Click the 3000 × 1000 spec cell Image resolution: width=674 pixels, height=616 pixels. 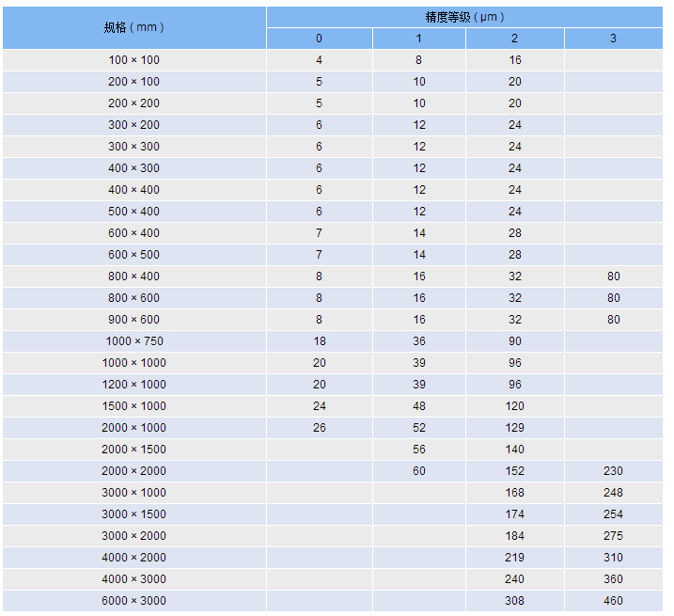coord(134,493)
